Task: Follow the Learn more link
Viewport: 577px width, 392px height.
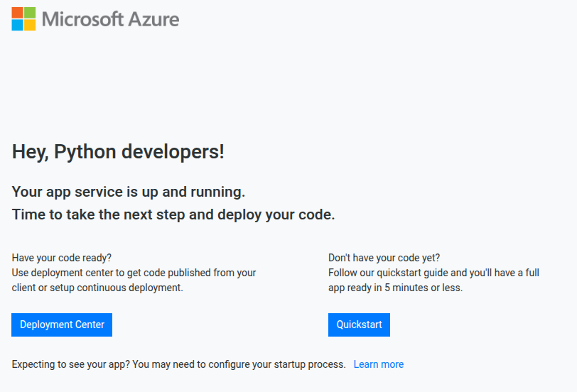Action: pyautogui.click(x=378, y=364)
